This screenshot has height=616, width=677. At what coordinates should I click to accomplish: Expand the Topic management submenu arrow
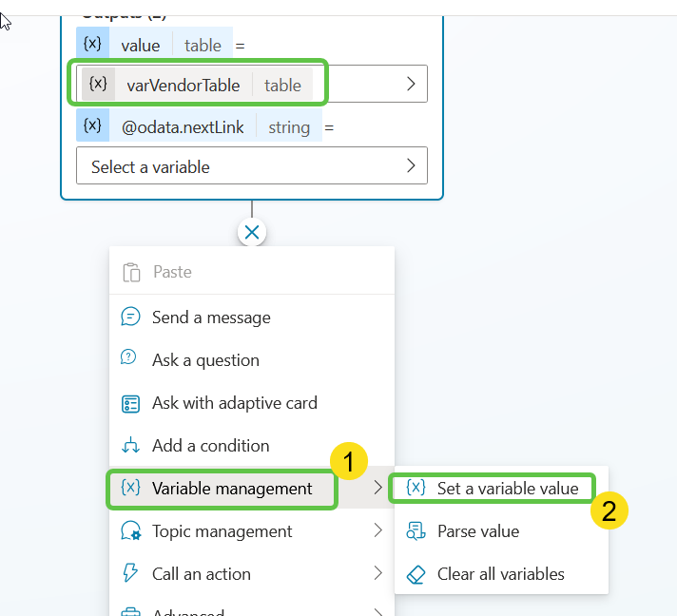coord(377,531)
